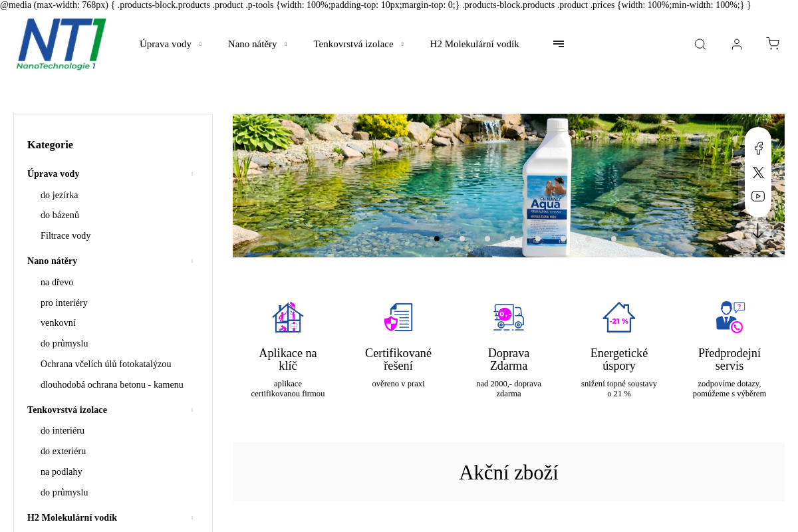
Task: Open H2 Molekulární vodík in top navigation
Action: (x=474, y=44)
